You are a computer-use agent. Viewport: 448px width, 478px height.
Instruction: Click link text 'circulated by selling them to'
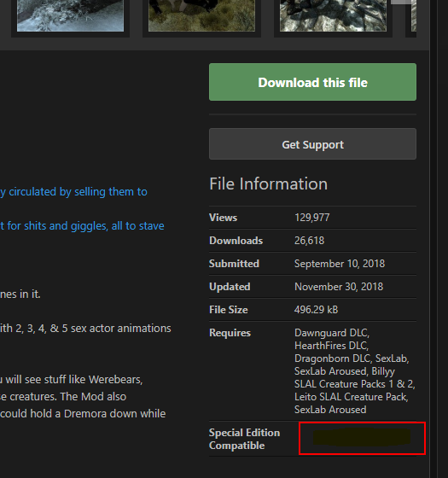pyautogui.click(x=78, y=192)
